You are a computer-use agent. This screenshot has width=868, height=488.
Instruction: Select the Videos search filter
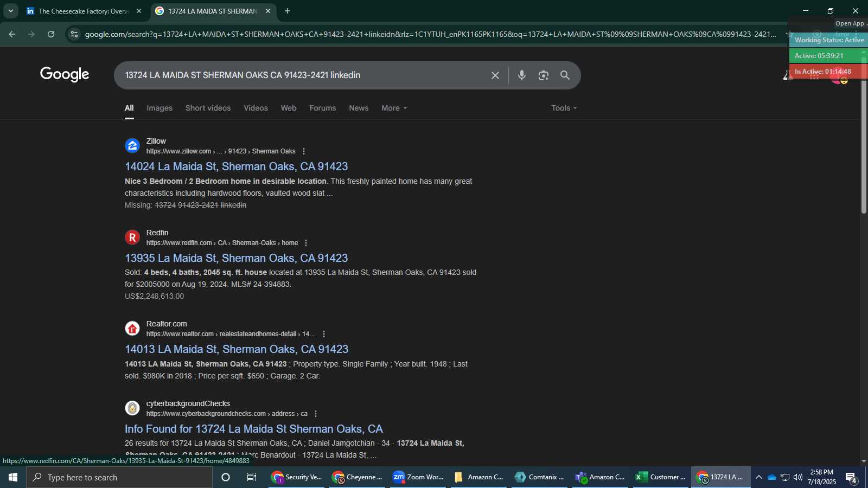[256, 108]
